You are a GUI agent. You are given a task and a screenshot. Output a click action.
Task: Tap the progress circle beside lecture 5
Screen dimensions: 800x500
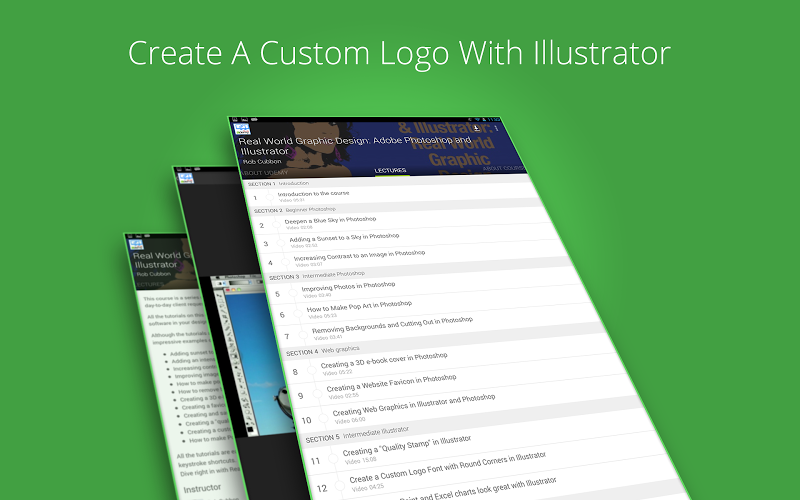[293, 293]
